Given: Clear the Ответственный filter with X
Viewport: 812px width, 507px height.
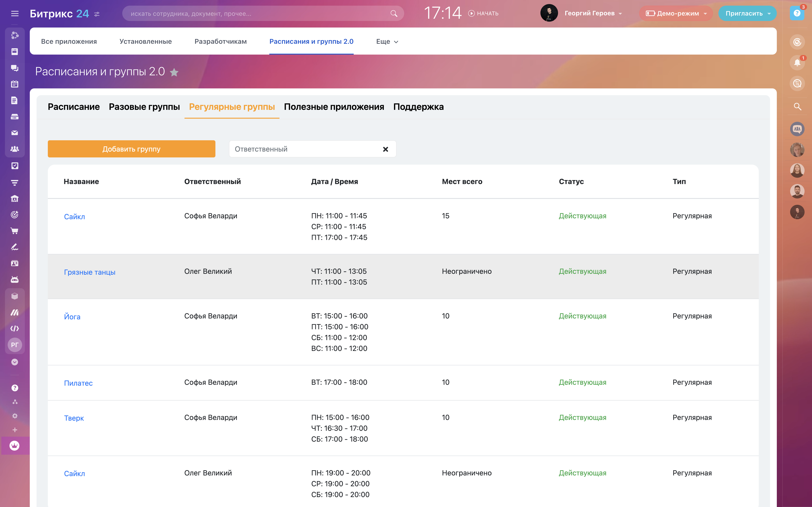Looking at the screenshot, I should [x=385, y=149].
